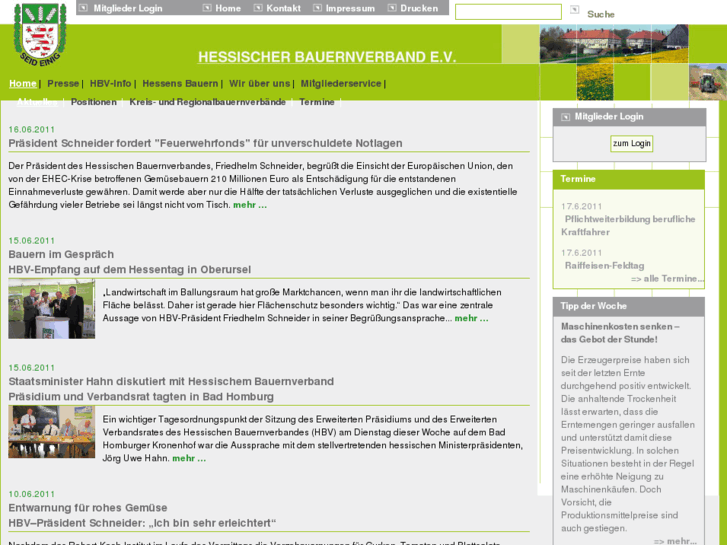This screenshot has width=727, height=545.
Task: Open the Termine submenu tab
Action: point(317,102)
